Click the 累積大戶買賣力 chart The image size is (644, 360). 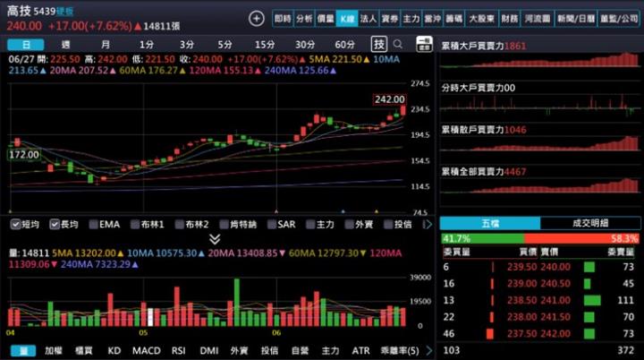pos(539,60)
